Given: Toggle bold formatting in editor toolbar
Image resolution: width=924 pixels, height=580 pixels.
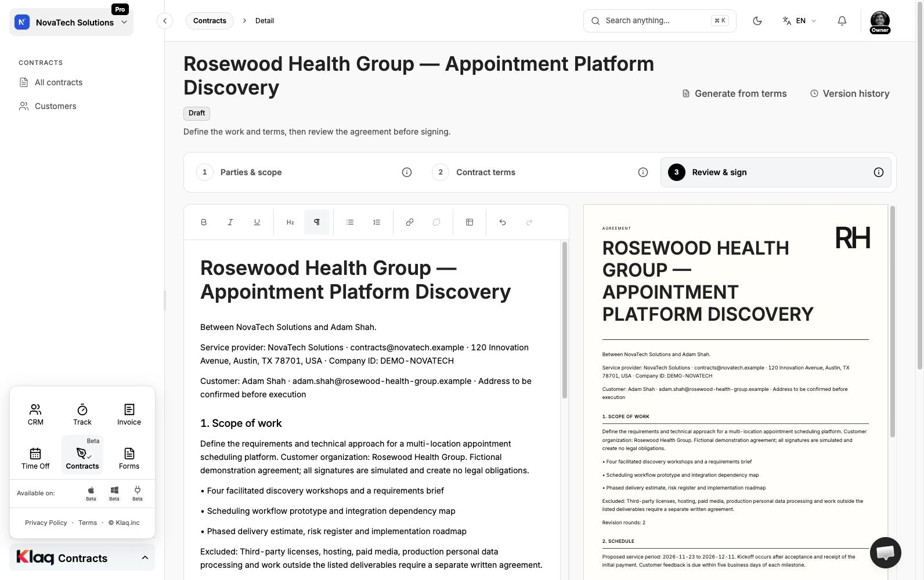Looking at the screenshot, I should [204, 222].
